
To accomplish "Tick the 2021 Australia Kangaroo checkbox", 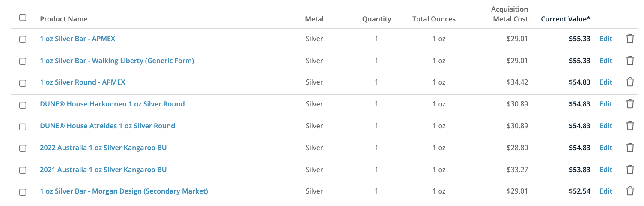I will point(23,170).
